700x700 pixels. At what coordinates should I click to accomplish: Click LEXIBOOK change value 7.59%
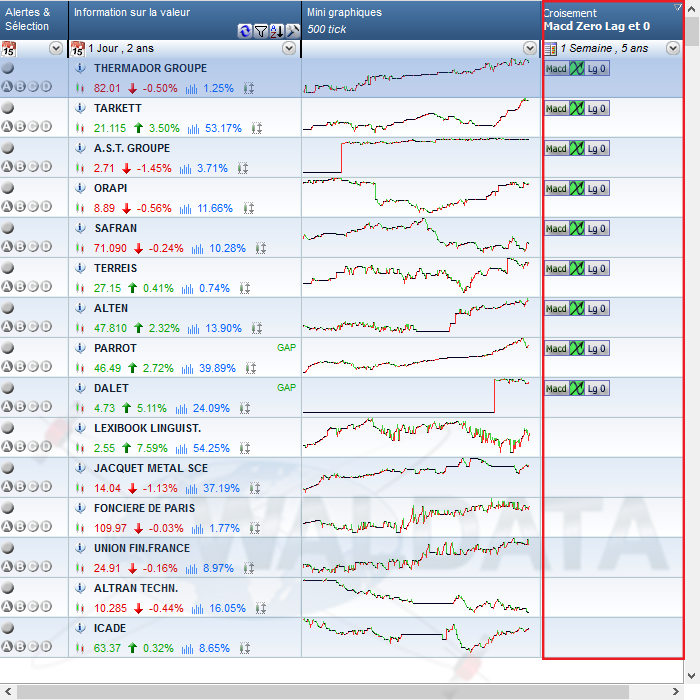pos(152,448)
